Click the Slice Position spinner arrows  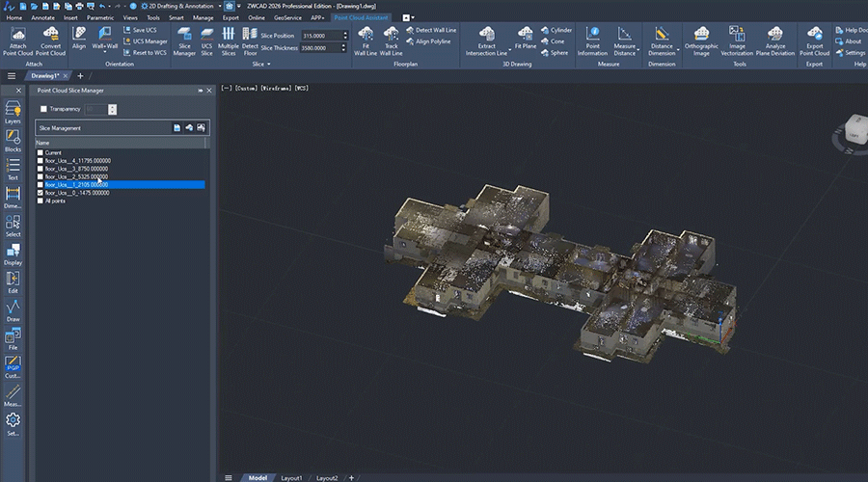pyautogui.click(x=345, y=36)
